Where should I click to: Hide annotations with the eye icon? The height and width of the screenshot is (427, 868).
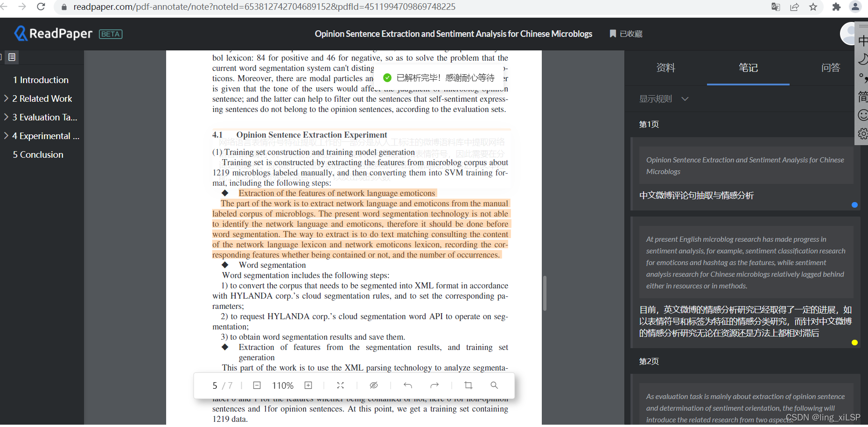click(373, 385)
